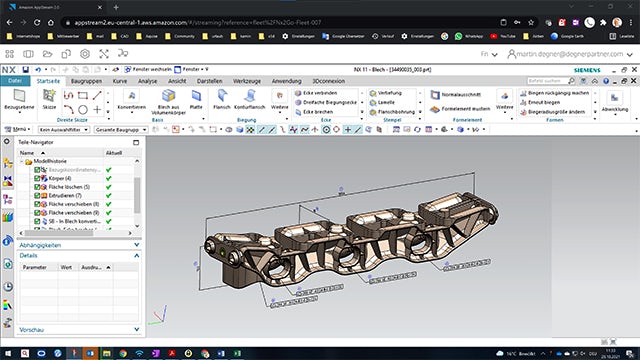
Task: Open the Kein Auswahlfilter dropdown
Action: pos(64,129)
